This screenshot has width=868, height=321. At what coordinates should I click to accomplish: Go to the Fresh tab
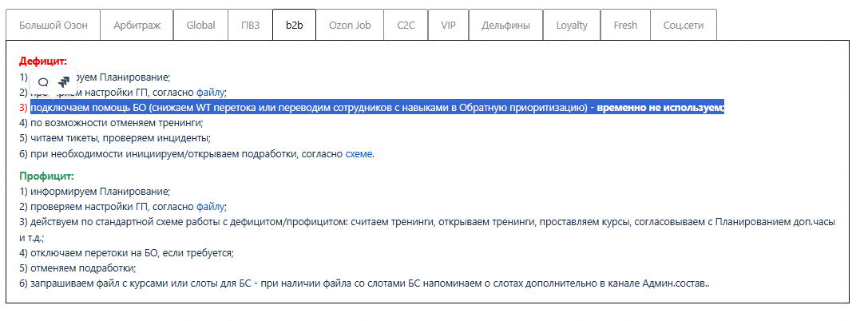[625, 25]
